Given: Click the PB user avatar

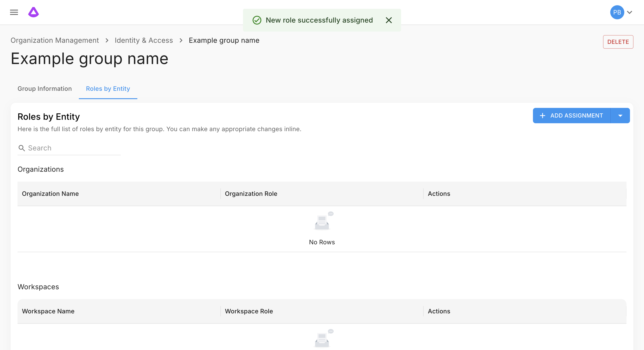Looking at the screenshot, I should pyautogui.click(x=617, y=12).
